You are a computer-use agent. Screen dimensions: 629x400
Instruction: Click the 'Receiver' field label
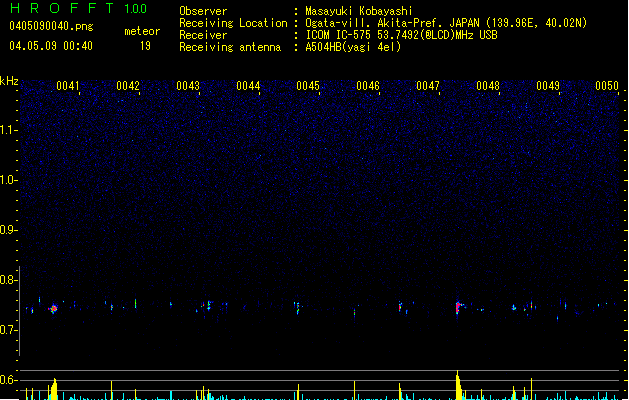203,35
